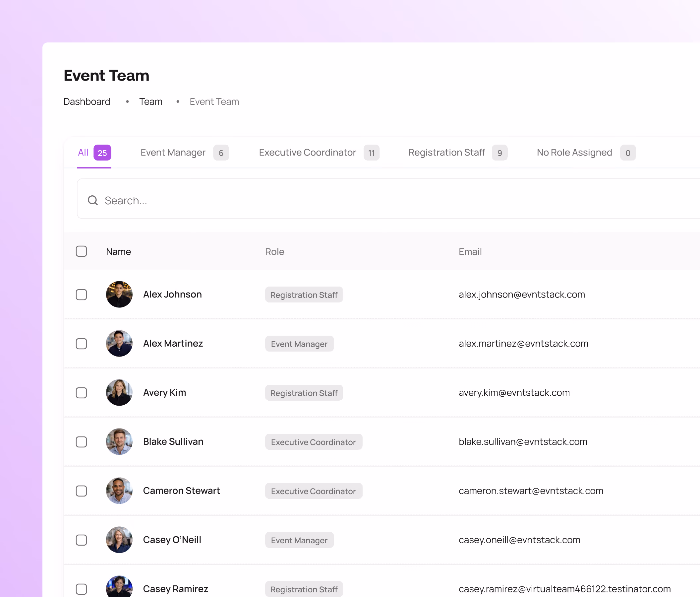Open Cameron Stewart's avatar photo
The image size is (700, 597).
pyautogui.click(x=119, y=491)
